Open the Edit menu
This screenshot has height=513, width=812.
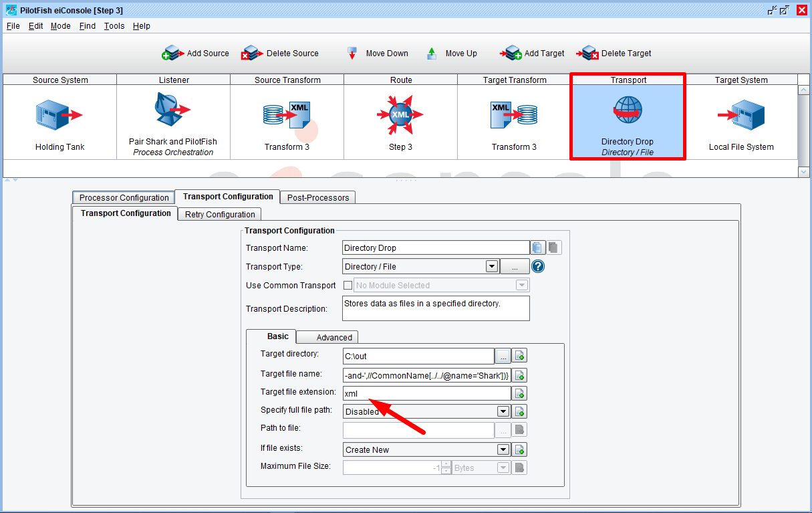(x=35, y=26)
